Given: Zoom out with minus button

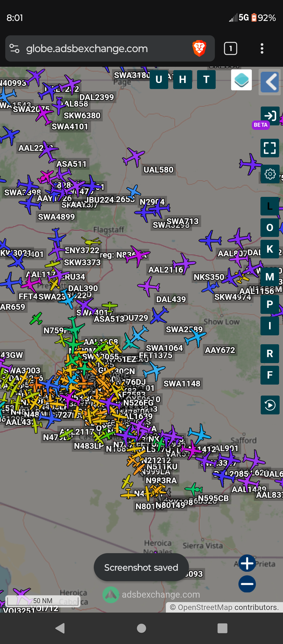Looking at the screenshot, I should point(247,584).
